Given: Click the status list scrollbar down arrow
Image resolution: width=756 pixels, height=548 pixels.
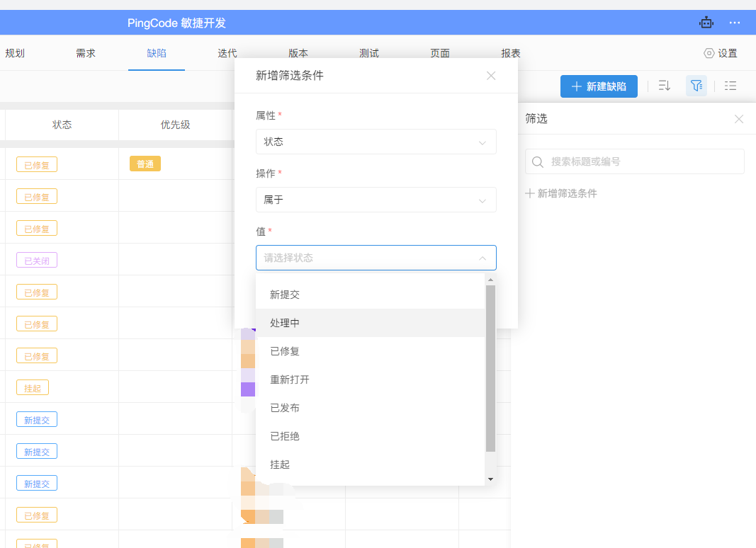Looking at the screenshot, I should click(490, 479).
